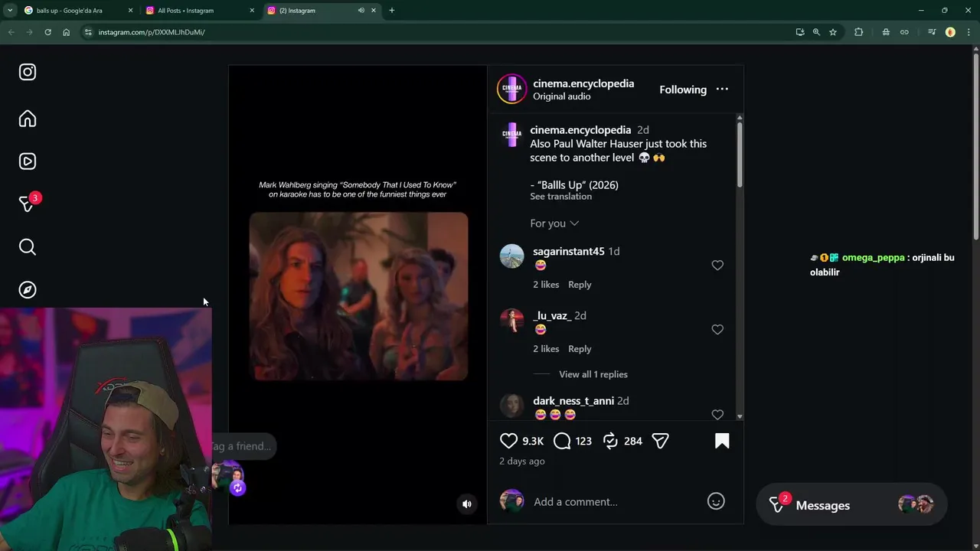Open the Search magnifier in sidebar

28,246
